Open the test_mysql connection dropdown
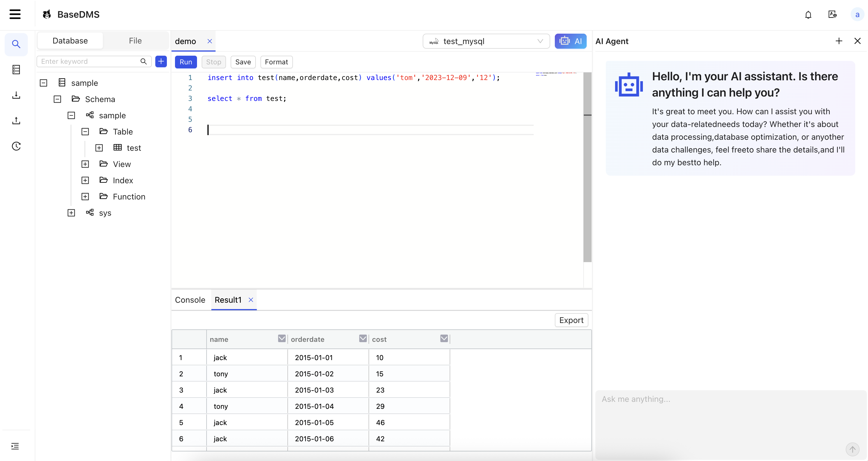 pyautogui.click(x=486, y=41)
